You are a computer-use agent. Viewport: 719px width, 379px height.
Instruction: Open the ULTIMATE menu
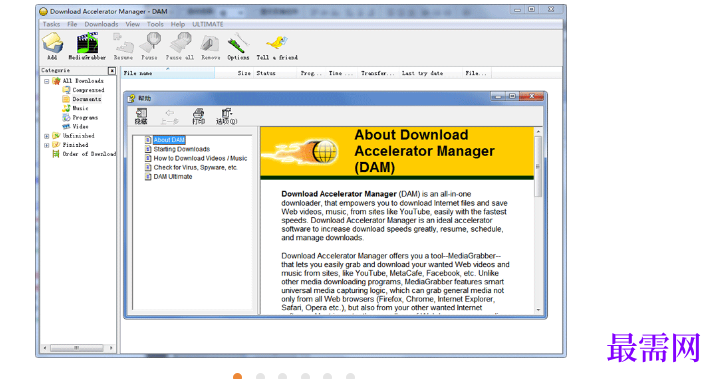click(208, 24)
